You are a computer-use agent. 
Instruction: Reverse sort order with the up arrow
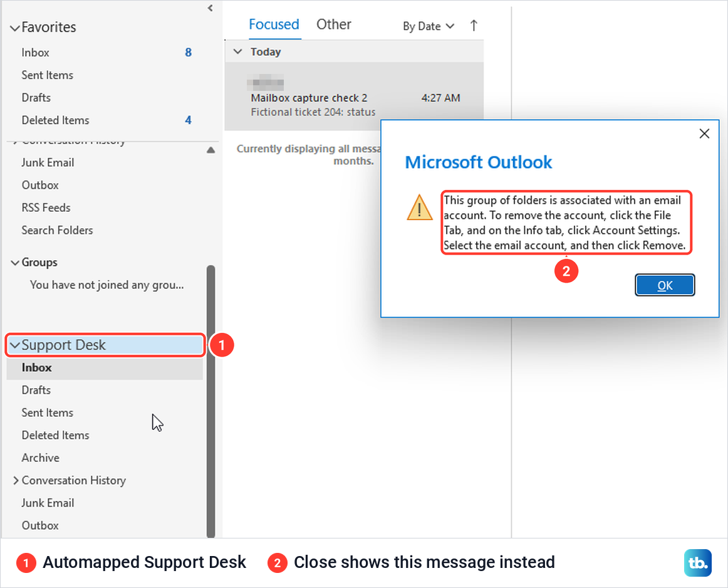(474, 26)
